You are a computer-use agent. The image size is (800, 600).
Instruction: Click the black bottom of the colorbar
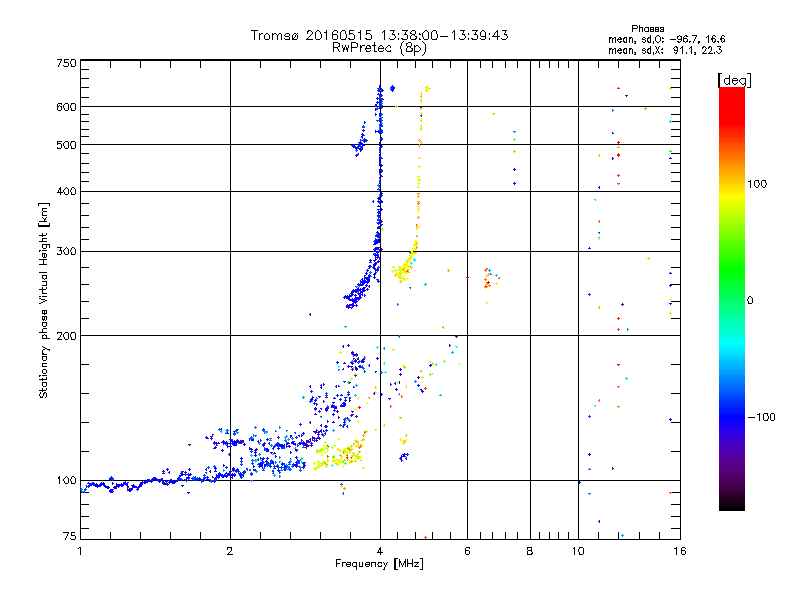pyautogui.click(x=732, y=503)
